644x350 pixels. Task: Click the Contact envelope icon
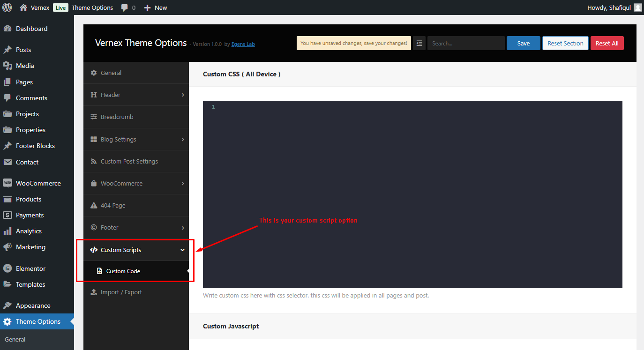pyautogui.click(x=7, y=162)
